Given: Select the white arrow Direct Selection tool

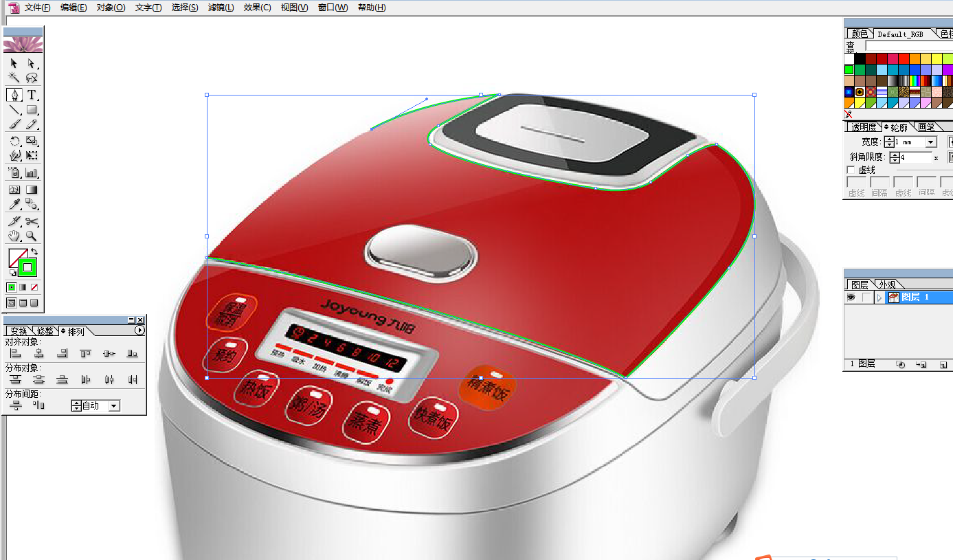Looking at the screenshot, I should point(32,63).
